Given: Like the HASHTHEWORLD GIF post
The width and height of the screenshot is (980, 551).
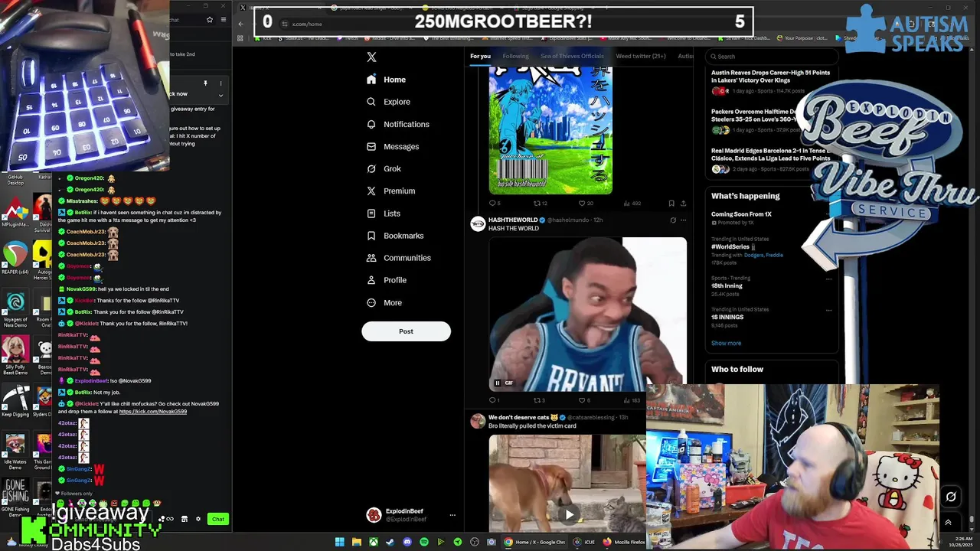Looking at the screenshot, I should (584, 400).
